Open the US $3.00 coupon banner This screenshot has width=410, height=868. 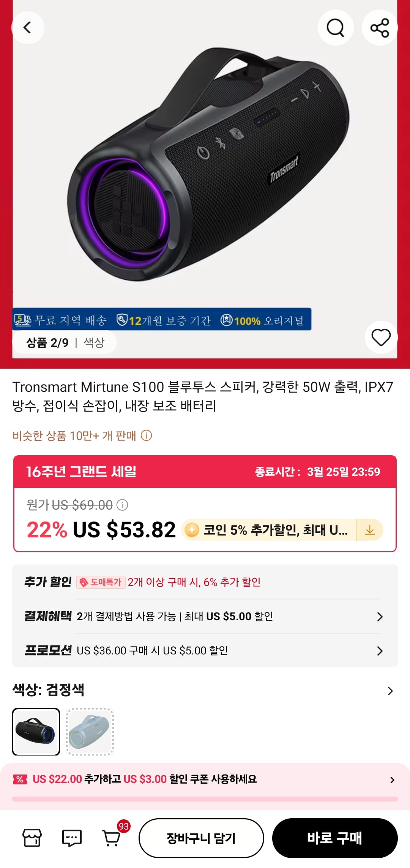205,779
